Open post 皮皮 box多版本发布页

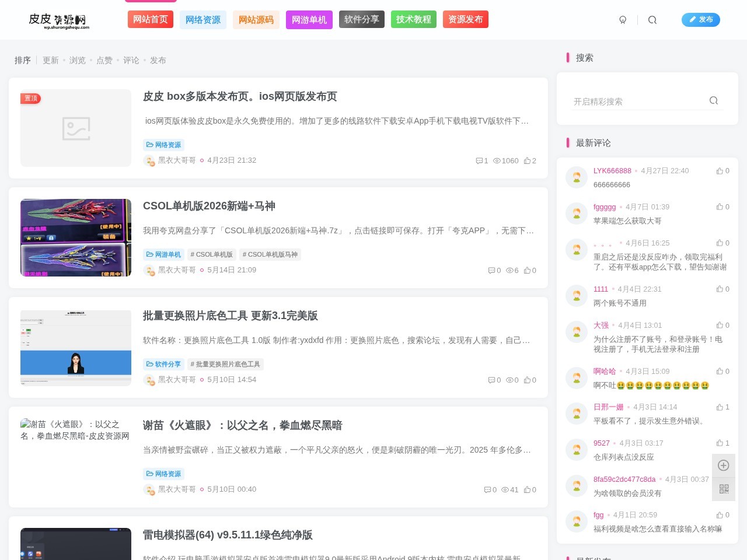[x=240, y=96]
